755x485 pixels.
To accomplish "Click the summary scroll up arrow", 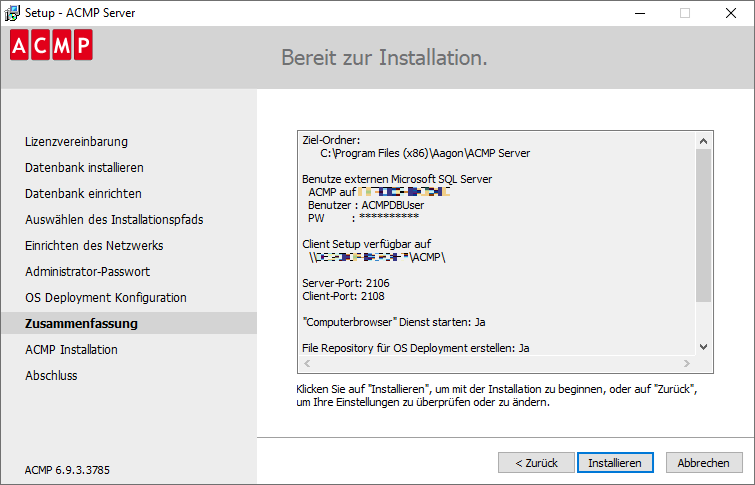I will pos(703,141).
